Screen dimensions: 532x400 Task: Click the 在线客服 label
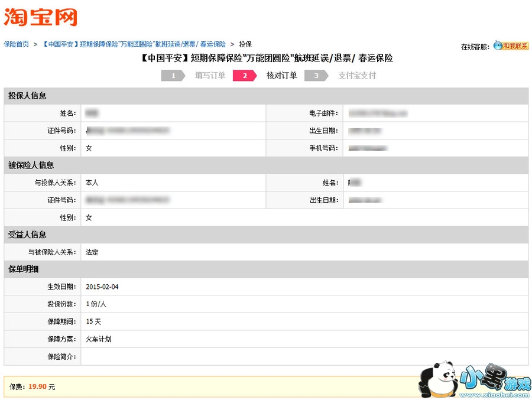click(x=475, y=47)
